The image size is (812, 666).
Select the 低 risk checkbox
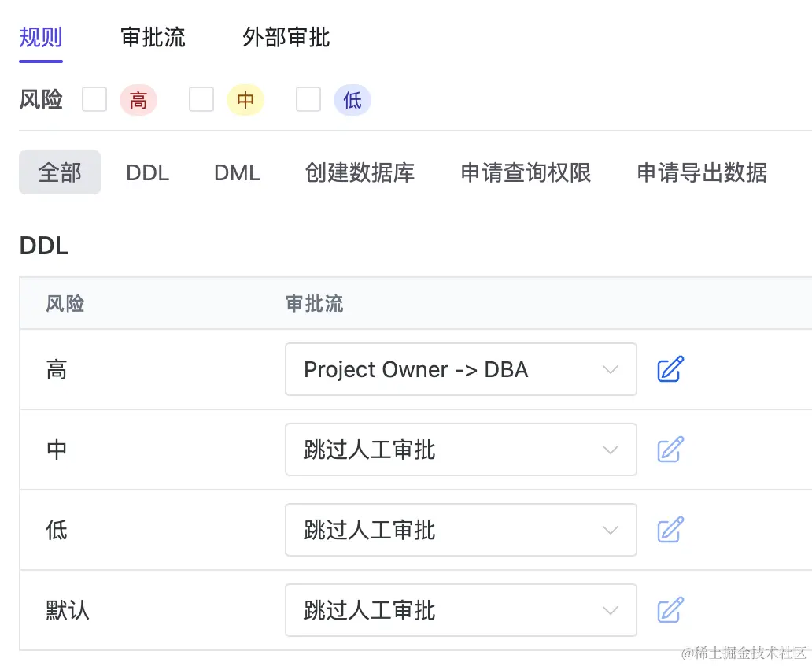click(x=308, y=100)
